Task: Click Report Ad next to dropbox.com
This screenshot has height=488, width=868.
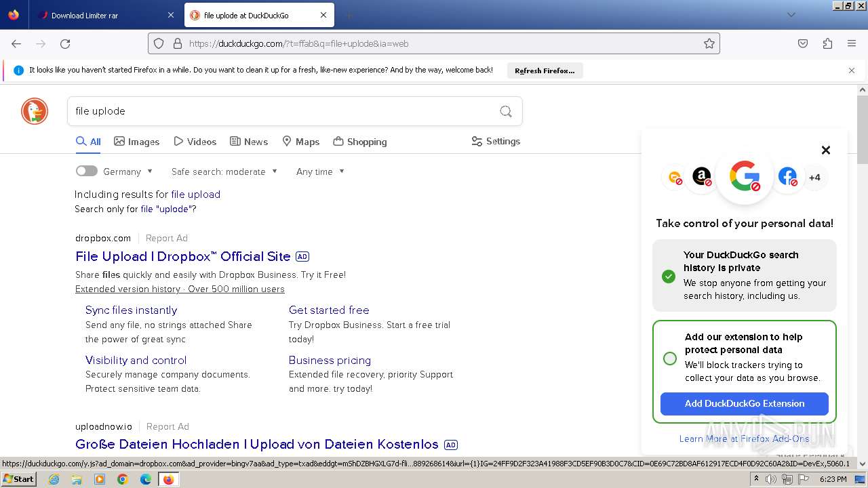Action: [x=167, y=238]
